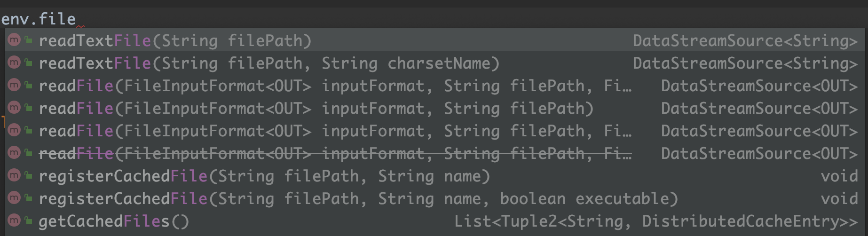Click method icon for readTextFile with charsetName
The width and height of the screenshot is (868, 236).
click(14, 63)
